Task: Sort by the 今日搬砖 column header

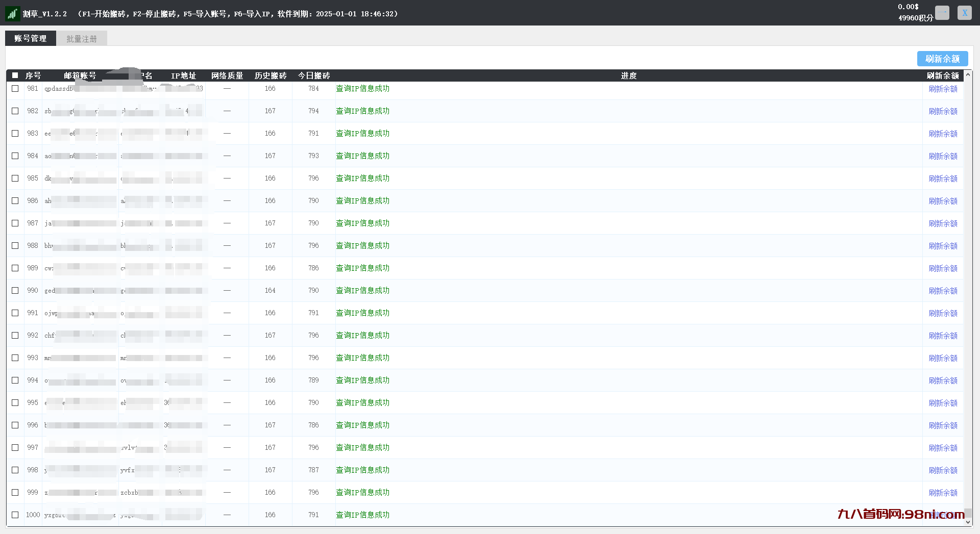Action: pos(314,75)
